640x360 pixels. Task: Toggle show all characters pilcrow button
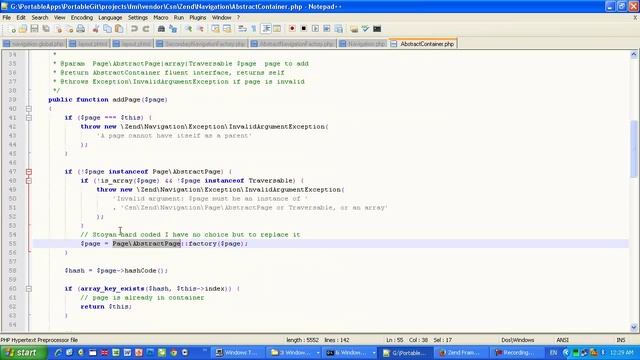(254, 29)
